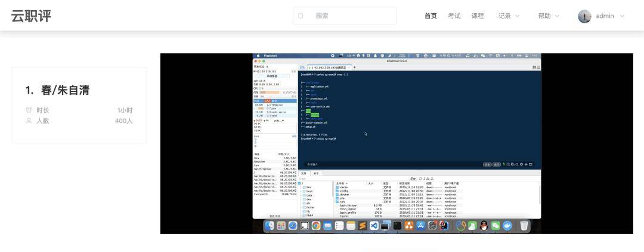The height and width of the screenshot is (252, 644).
Task: Click the gear settings icon in the FinalShell terminal toolbar
Action: pyautogui.click(x=522, y=164)
